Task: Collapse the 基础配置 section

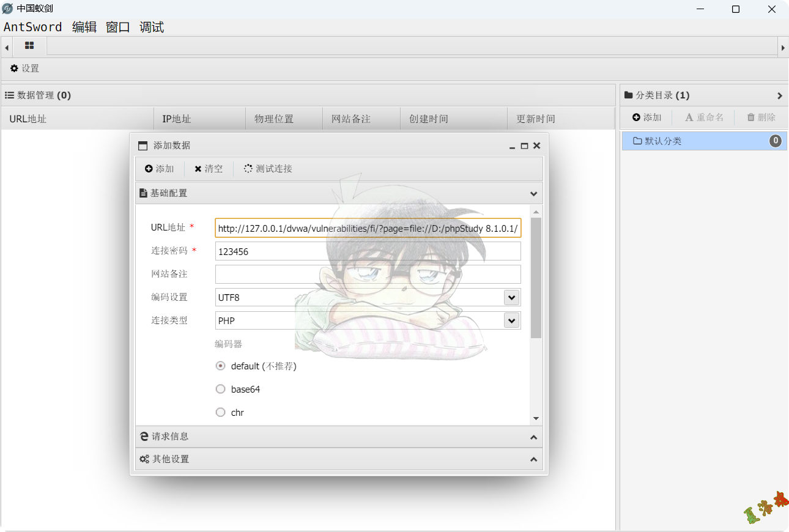Action: (x=533, y=193)
